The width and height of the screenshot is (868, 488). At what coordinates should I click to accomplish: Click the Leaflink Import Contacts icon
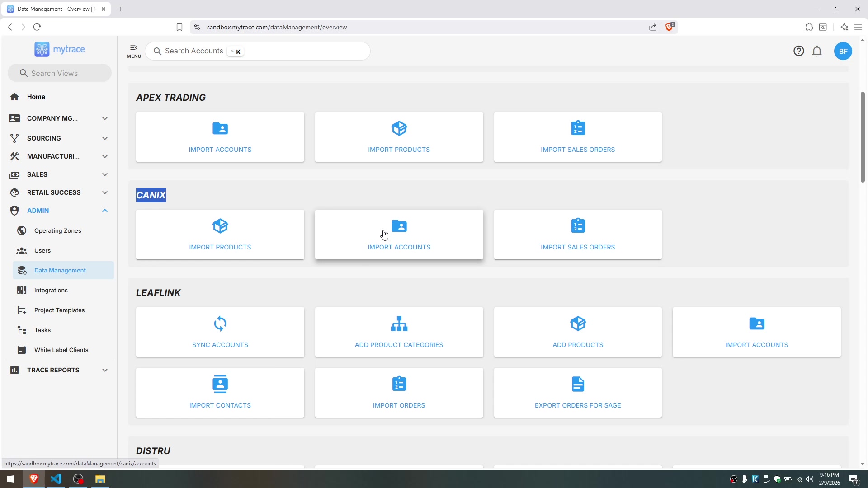click(220, 384)
